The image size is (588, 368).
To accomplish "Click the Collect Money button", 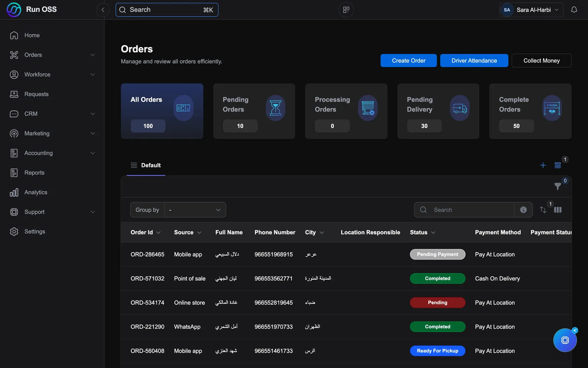I will pos(541,61).
